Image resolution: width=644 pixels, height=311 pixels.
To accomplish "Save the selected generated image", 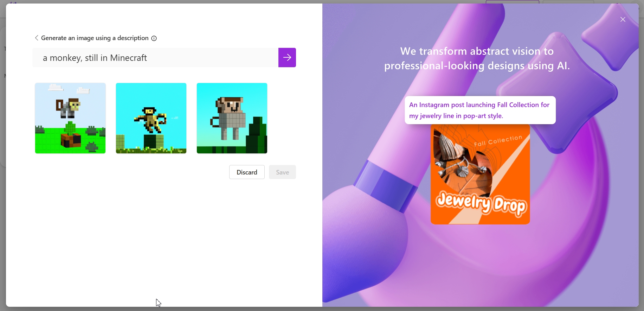I will pyautogui.click(x=282, y=172).
